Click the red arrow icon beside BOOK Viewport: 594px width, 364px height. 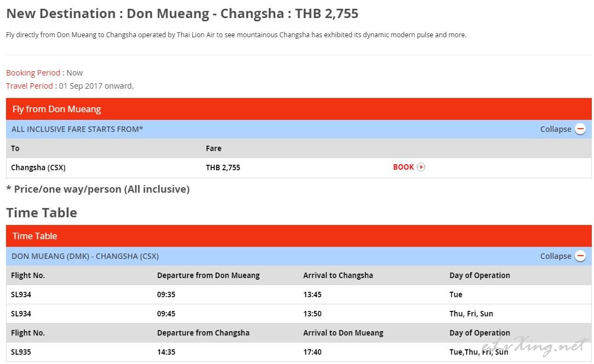[421, 167]
